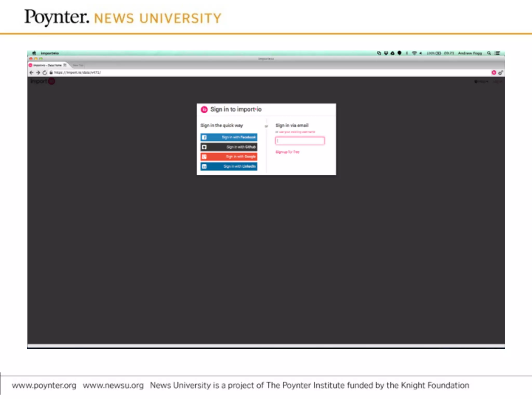Viewport: 532px width, 399px height.
Task: Open Spotlight search magnifier icon
Action: tap(489, 53)
